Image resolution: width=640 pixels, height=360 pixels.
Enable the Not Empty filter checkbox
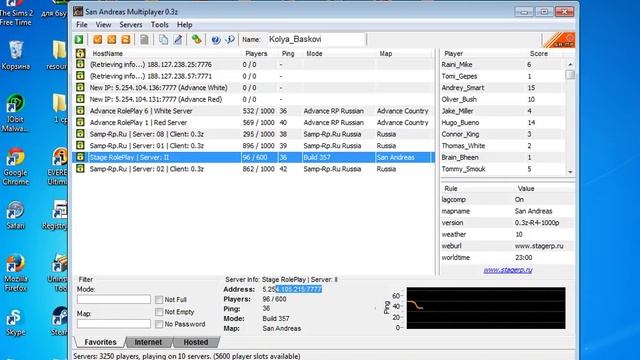tap(159, 312)
